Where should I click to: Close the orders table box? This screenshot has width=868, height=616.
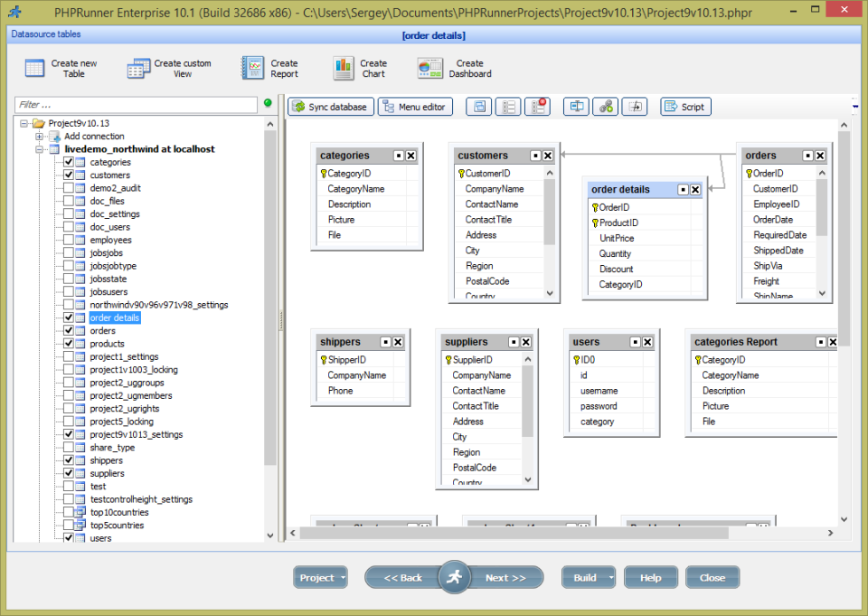(820, 156)
